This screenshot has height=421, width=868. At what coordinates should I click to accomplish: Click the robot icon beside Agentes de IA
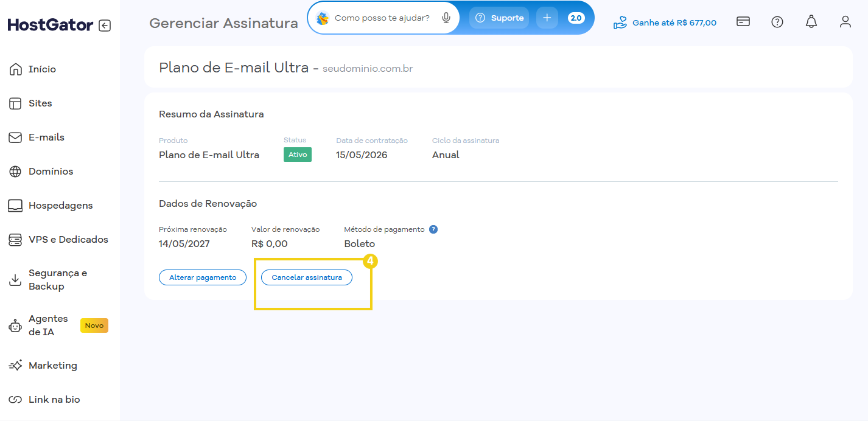pos(15,325)
